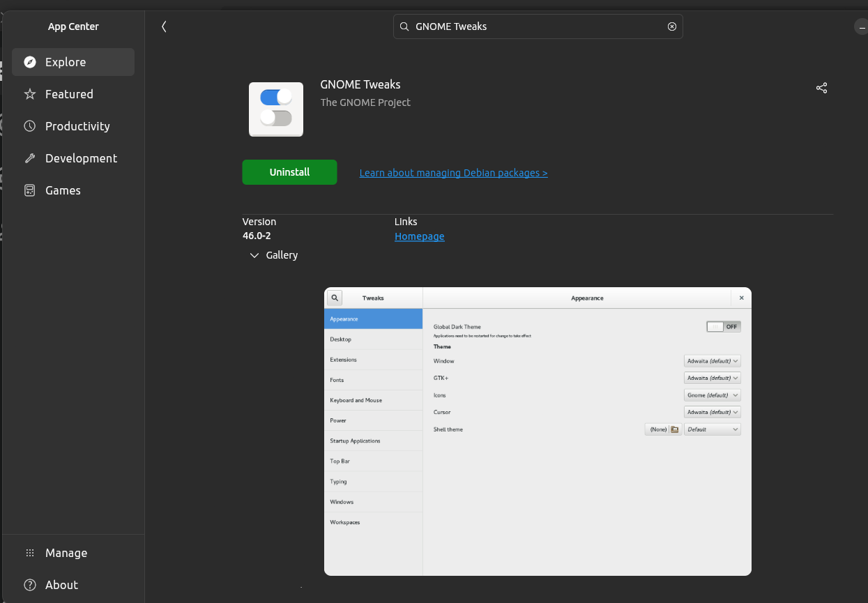Screen dimensions: 868x603
Task: Visit the Homepage link
Action: pos(419,236)
